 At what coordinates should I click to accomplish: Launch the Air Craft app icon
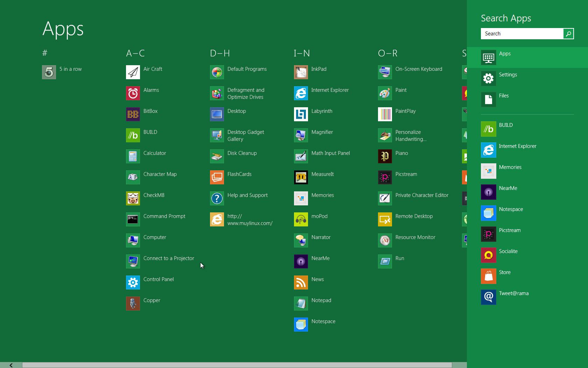point(133,72)
